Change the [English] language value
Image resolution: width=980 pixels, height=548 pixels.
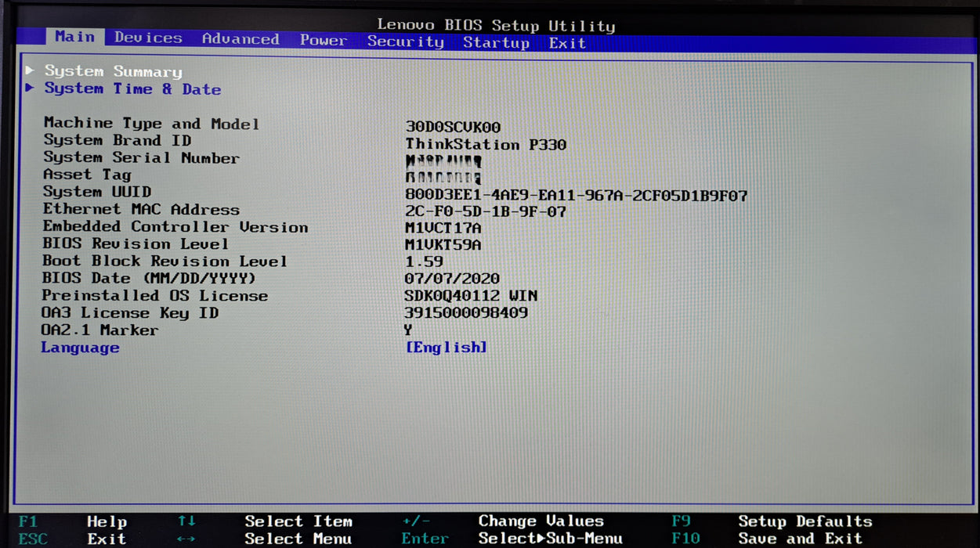click(446, 347)
